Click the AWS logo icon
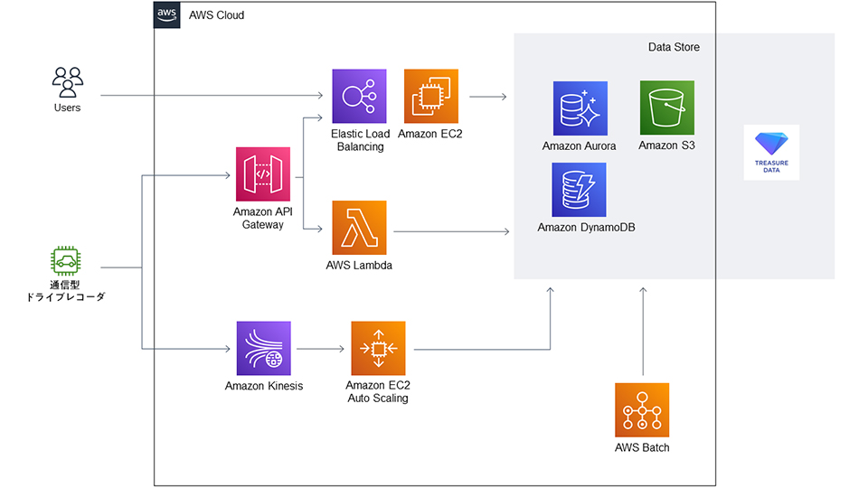The width and height of the screenshot is (868, 488). click(x=166, y=15)
